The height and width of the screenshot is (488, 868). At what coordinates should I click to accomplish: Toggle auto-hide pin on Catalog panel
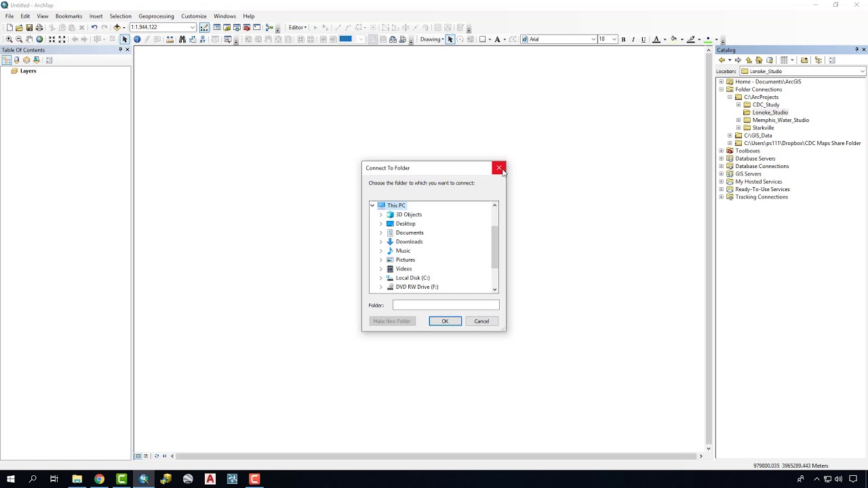[x=856, y=49]
